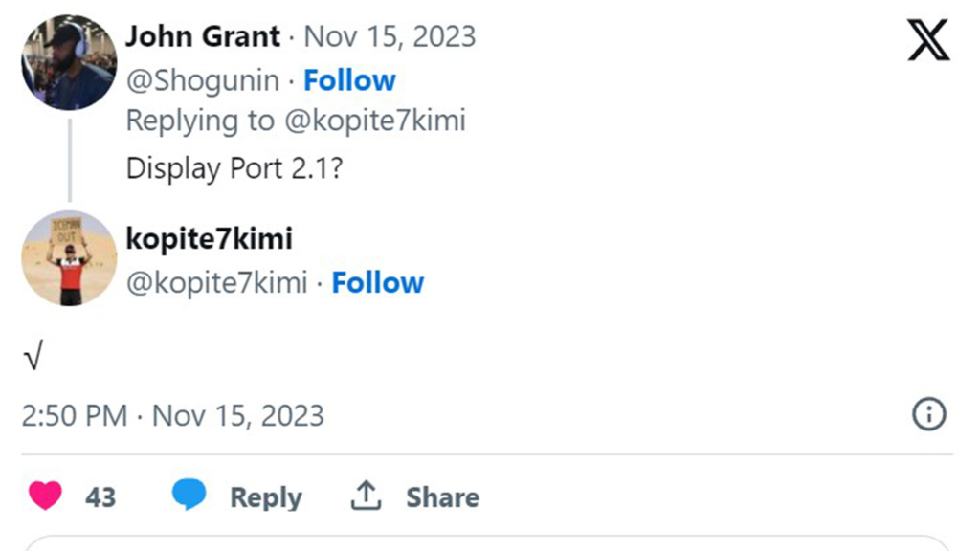The width and height of the screenshot is (980, 551).
Task: Follow the @kopite7kimi account
Action: pyautogui.click(x=377, y=282)
